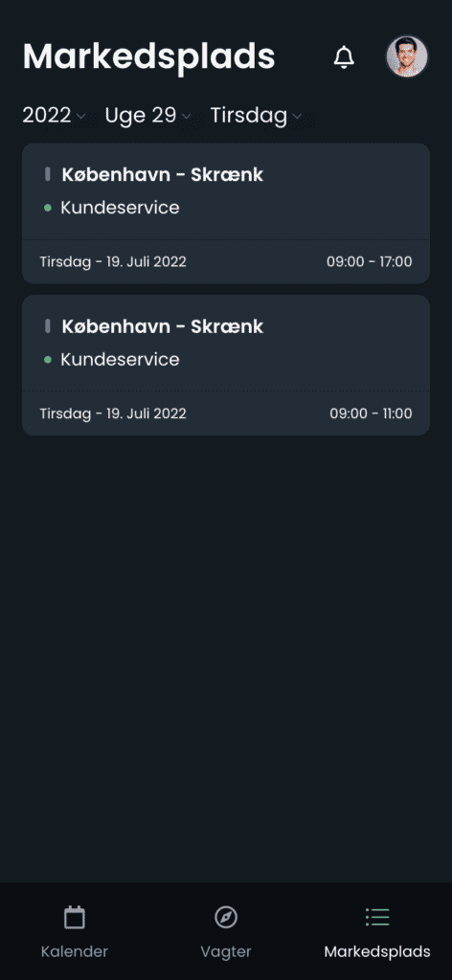Click the Markedsplads page heading

point(148,57)
